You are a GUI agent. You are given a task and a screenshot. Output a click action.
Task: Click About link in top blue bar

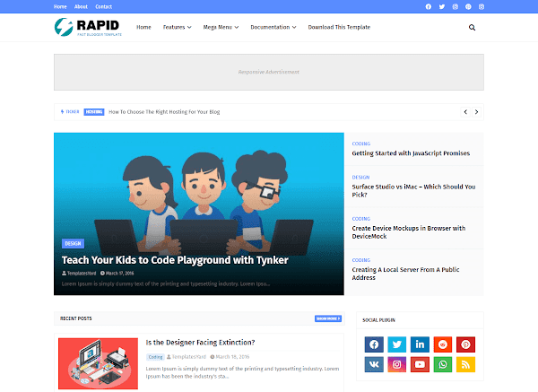[x=81, y=6]
